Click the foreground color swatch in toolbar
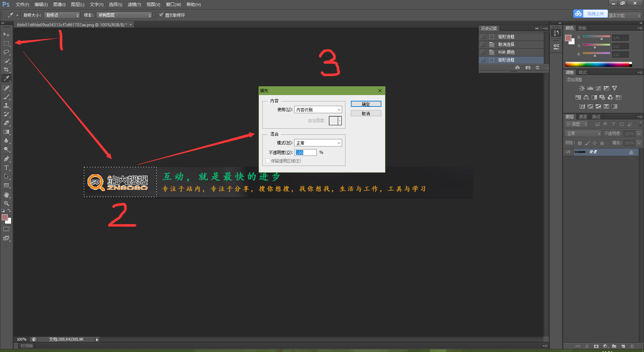The height and width of the screenshot is (352, 644). (5, 217)
